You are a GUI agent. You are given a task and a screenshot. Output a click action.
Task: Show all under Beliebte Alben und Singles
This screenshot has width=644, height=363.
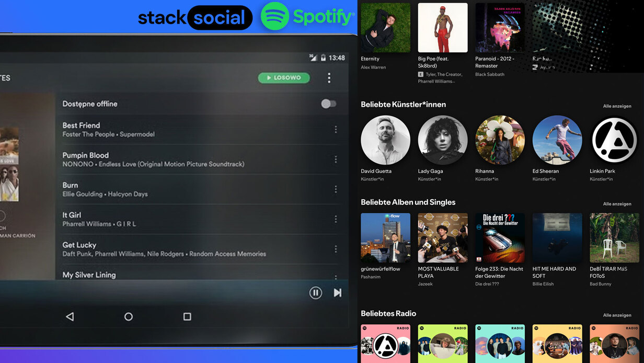coord(617,204)
